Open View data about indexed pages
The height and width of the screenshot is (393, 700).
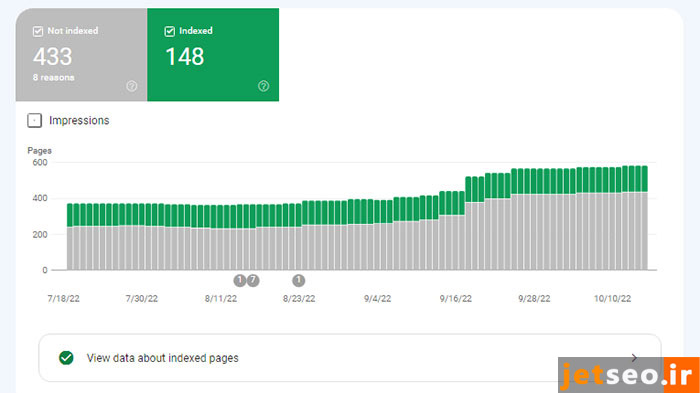pos(350,358)
